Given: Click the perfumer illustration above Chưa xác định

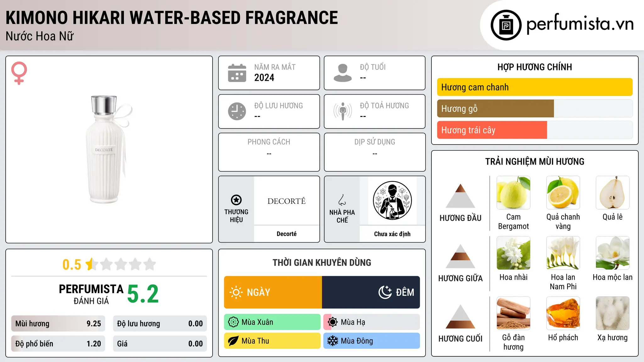Looking at the screenshot, I should tap(392, 200).
